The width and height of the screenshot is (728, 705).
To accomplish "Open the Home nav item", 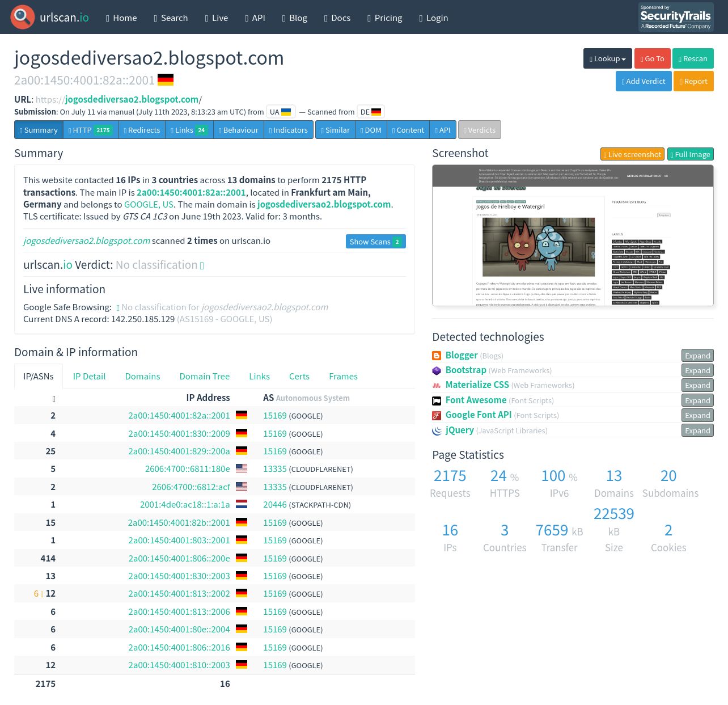I will pyautogui.click(x=121, y=18).
